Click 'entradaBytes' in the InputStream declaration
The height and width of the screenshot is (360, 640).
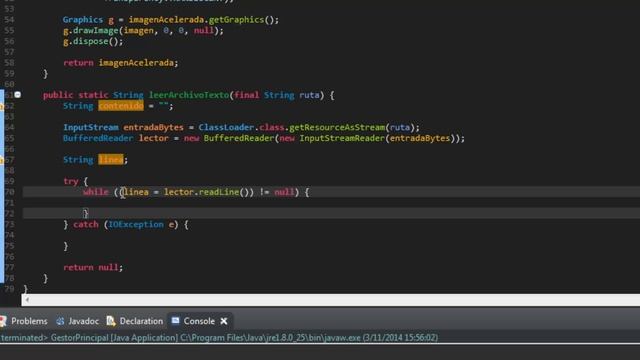coord(153,127)
